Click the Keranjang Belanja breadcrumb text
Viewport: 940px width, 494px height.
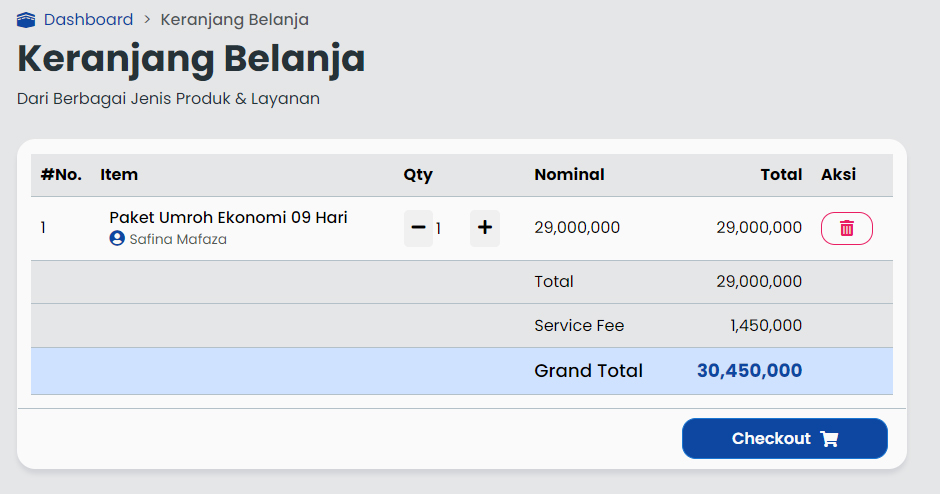click(234, 20)
